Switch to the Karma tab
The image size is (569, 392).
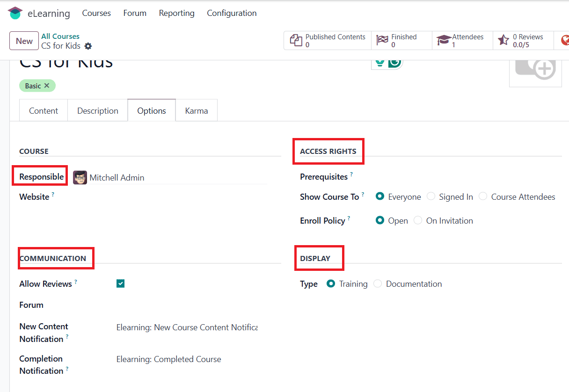point(197,110)
